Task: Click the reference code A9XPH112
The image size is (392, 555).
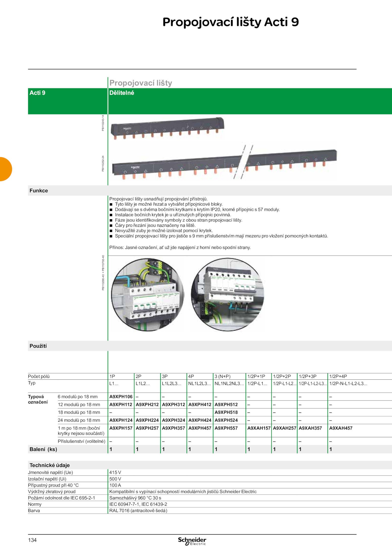Action: [x=121, y=404]
